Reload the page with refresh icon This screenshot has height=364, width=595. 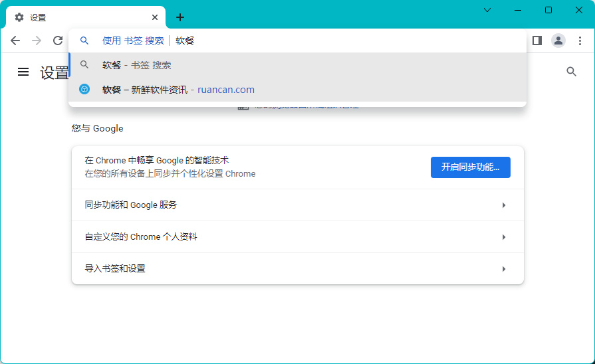(58, 41)
